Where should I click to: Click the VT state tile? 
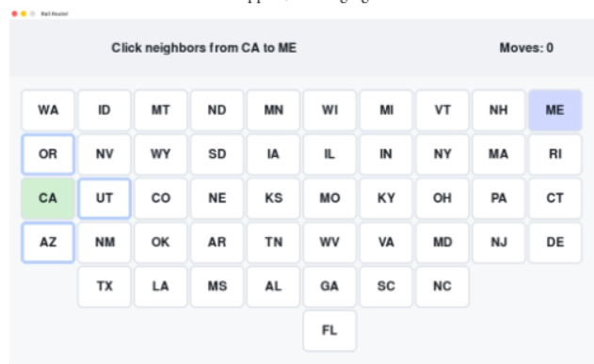click(442, 110)
